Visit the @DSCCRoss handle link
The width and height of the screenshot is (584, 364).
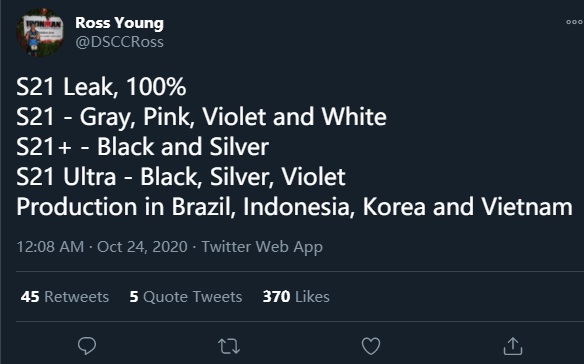tap(119, 42)
